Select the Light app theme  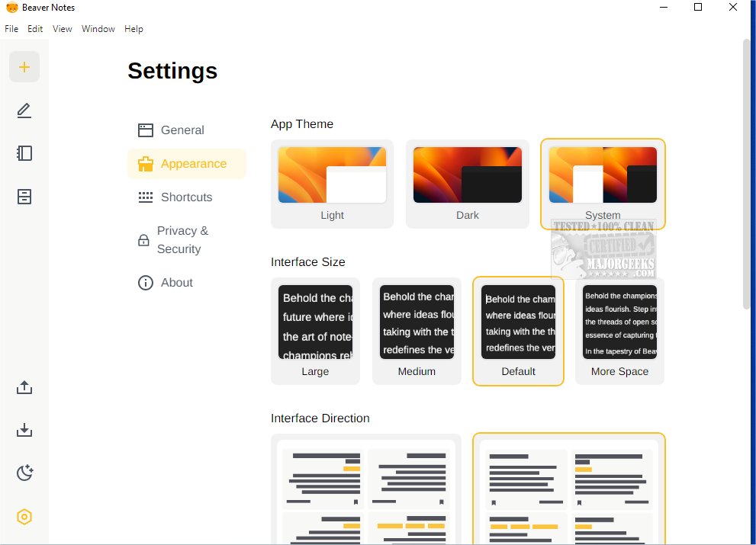click(332, 183)
